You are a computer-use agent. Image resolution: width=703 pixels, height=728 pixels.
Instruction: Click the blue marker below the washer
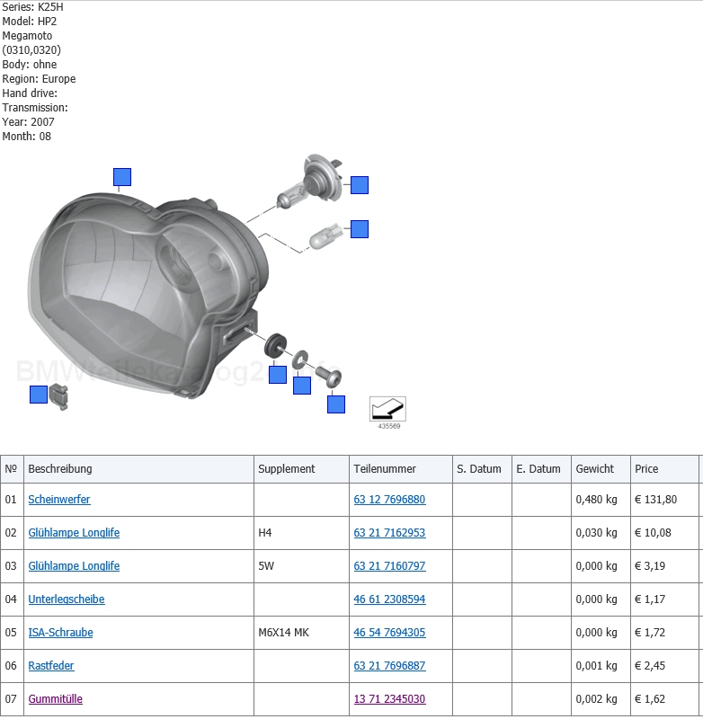click(x=302, y=386)
